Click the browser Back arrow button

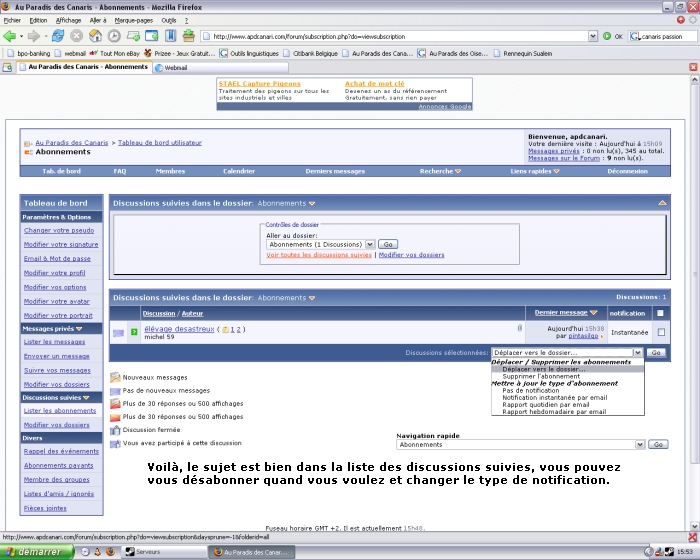[x=11, y=36]
